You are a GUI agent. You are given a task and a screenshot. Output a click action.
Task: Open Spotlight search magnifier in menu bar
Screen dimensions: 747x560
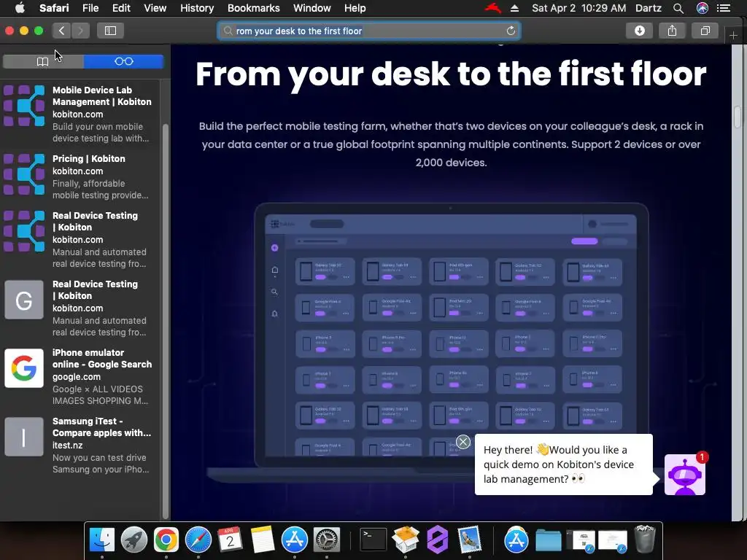[x=678, y=8]
